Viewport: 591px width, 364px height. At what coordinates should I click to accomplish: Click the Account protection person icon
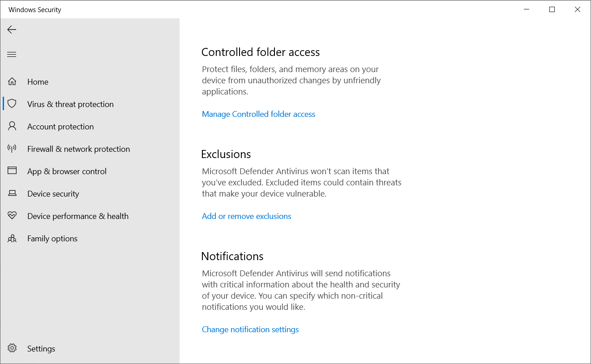(x=12, y=126)
